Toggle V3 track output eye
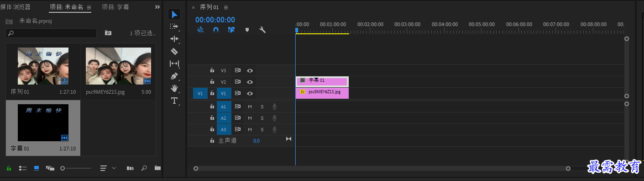This screenshot has width=644, height=181. [250, 71]
